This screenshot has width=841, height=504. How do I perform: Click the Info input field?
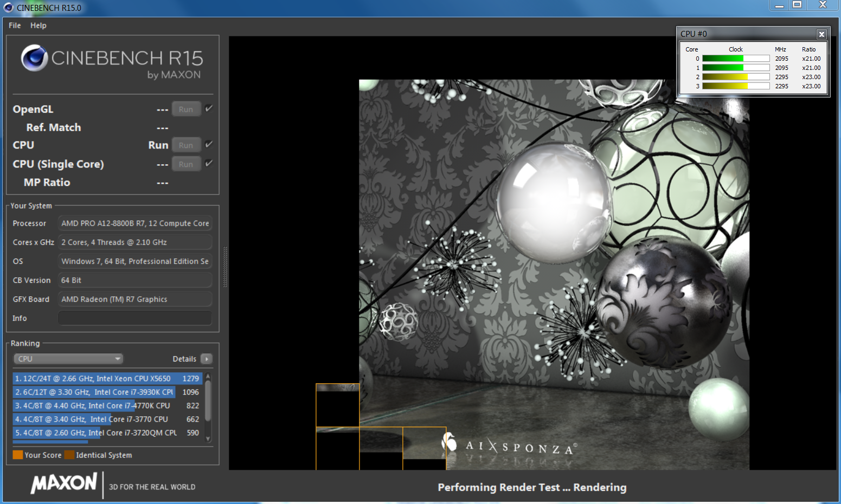[x=134, y=318]
